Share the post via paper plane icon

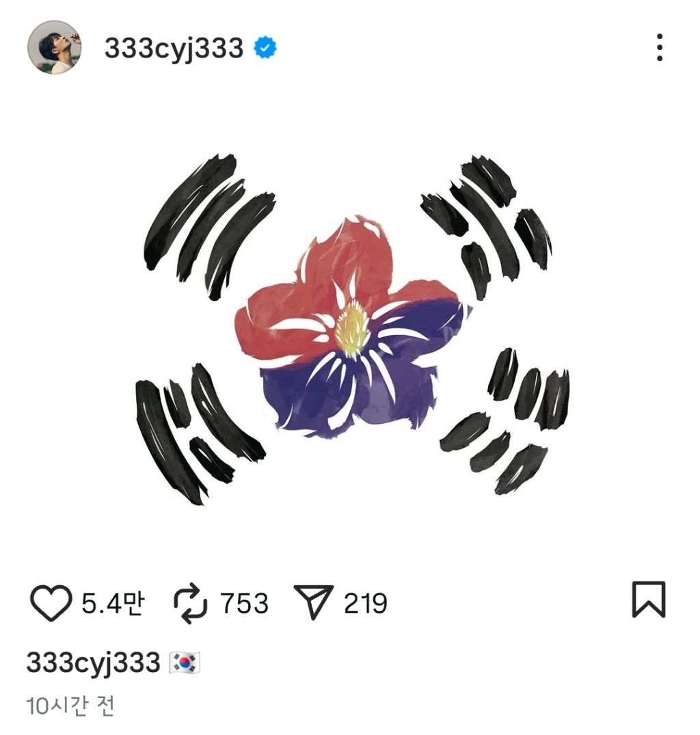[x=314, y=602]
